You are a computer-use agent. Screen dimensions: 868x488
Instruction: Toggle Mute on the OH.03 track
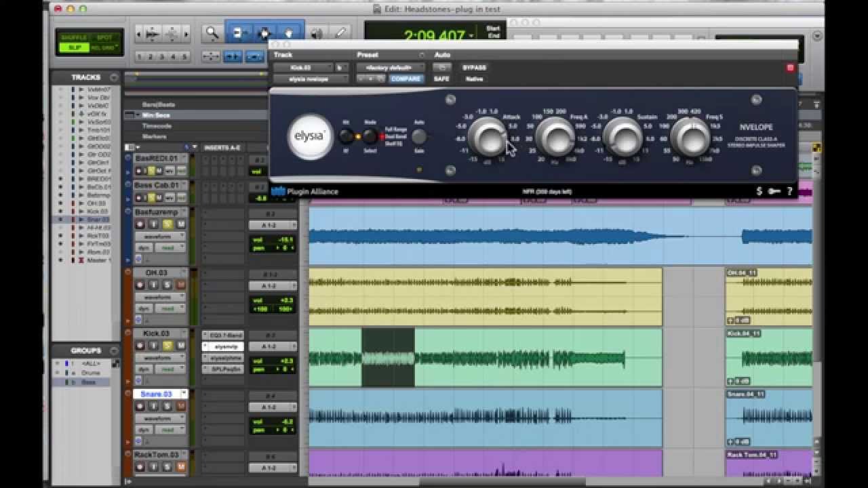pos(181,285)
